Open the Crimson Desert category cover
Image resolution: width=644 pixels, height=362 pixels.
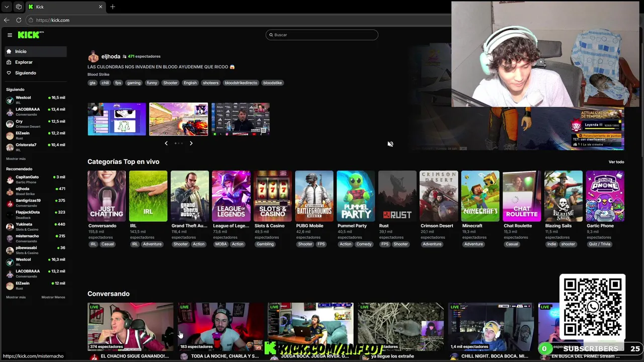click(x=439, y=196)
